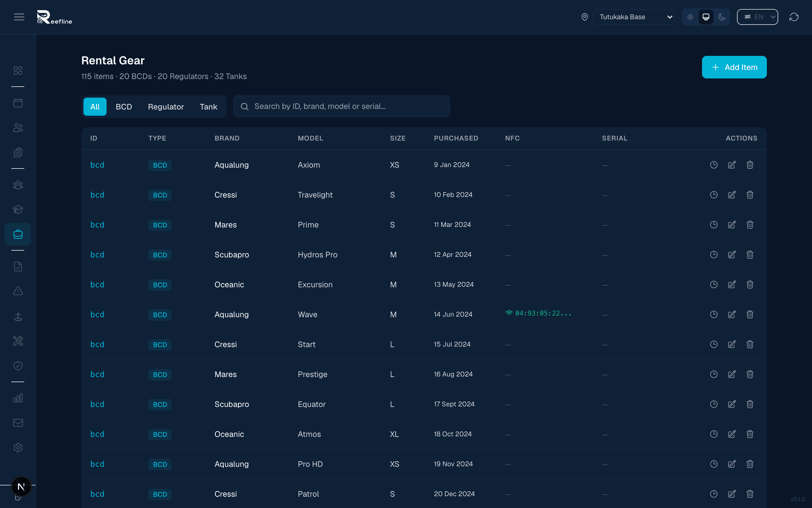Image resolution: width=812 pixels, height=508 pixels.
Task: Edit the Oceanic Excursion item
Action: pos(732,284)
